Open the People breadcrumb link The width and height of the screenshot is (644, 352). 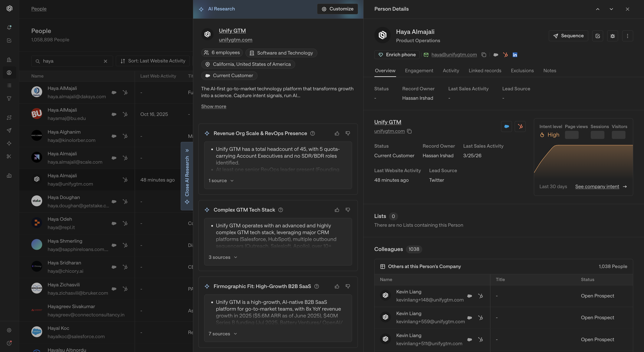pos(39,9)
